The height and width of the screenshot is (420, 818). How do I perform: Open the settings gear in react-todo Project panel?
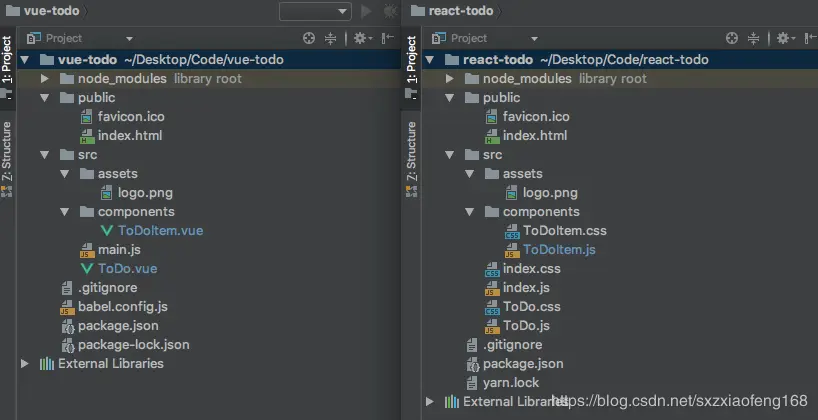coord(786,38)
